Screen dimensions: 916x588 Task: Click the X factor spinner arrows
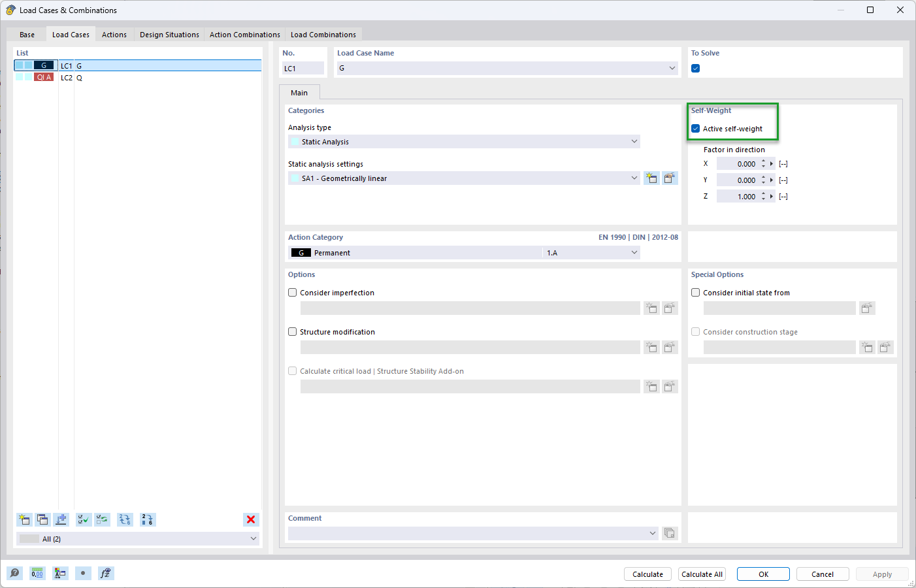pyautogui.click(x=763, y=163)
